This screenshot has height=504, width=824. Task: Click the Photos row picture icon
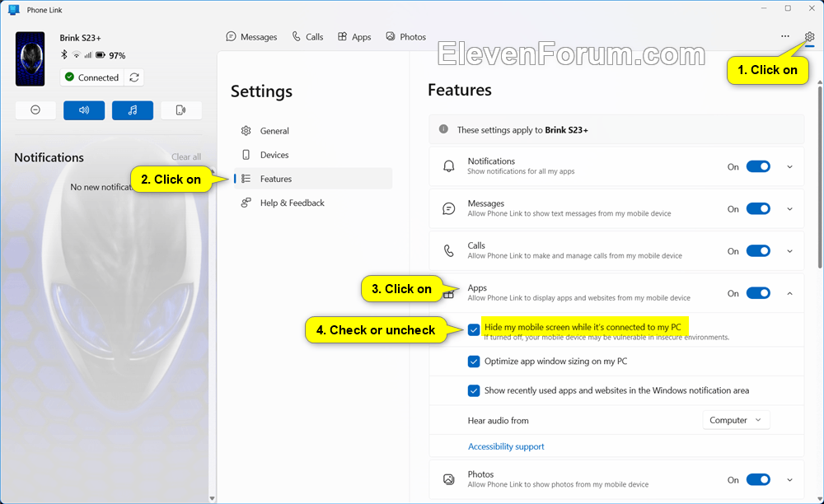[x=449, y=479]
